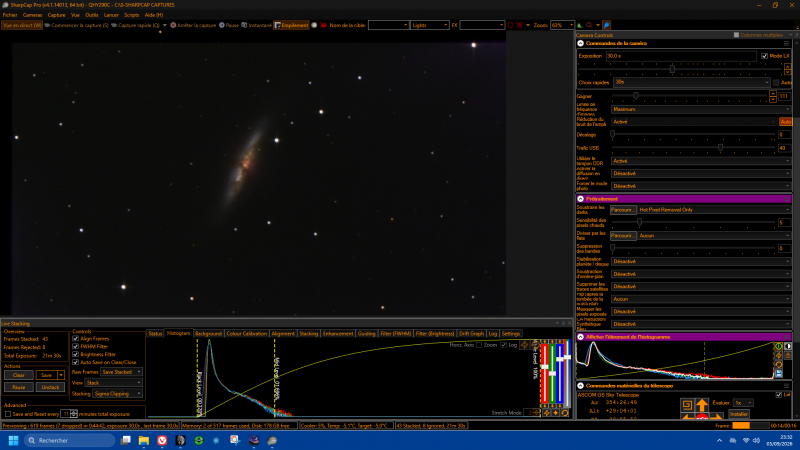Open the Fichier menu
800x450 pixels.
10,15
